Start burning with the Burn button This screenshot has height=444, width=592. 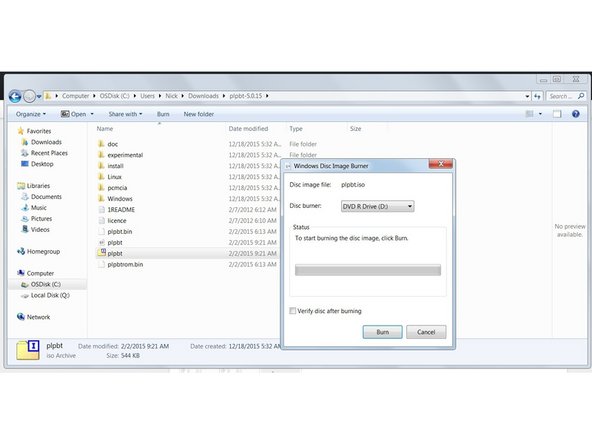[382, 332]
